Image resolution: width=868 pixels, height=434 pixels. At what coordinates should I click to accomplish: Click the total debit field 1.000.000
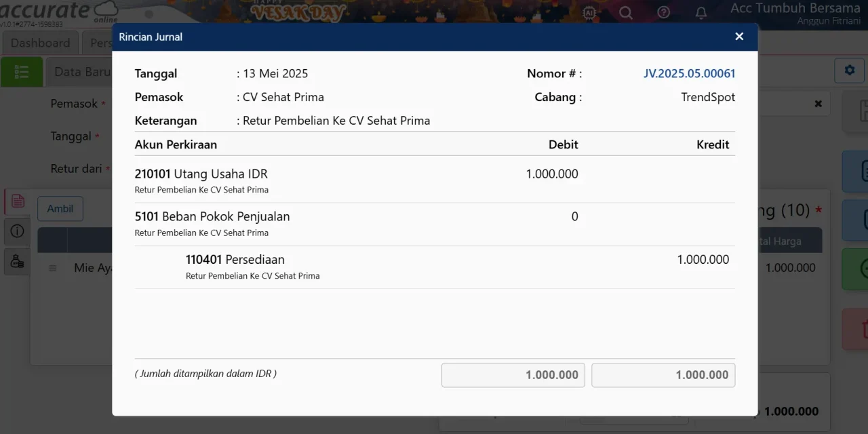coord(513,375)
